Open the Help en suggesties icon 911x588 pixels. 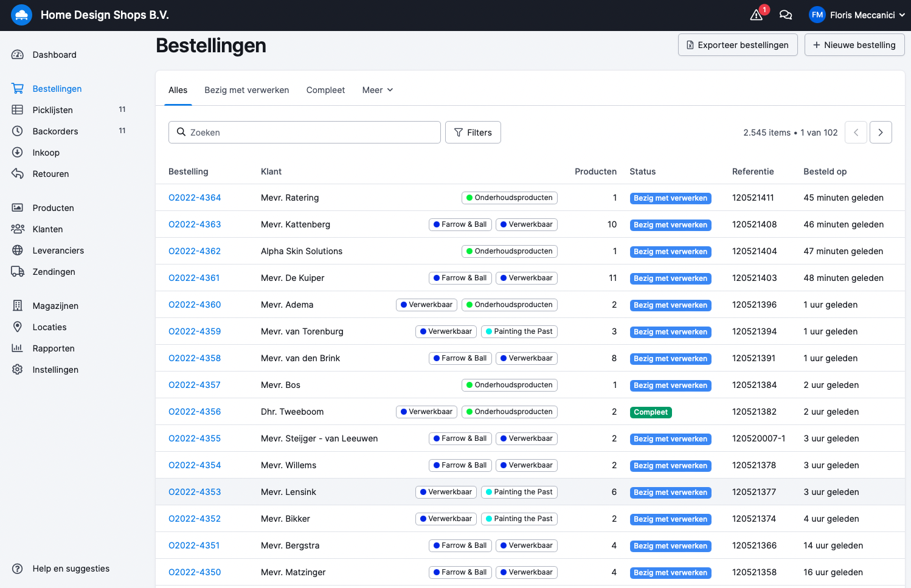coord(18,569)
